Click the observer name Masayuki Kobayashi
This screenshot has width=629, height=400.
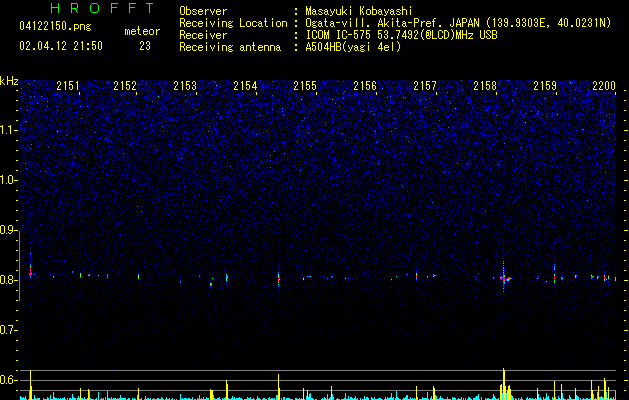click(x=359, y=11)
